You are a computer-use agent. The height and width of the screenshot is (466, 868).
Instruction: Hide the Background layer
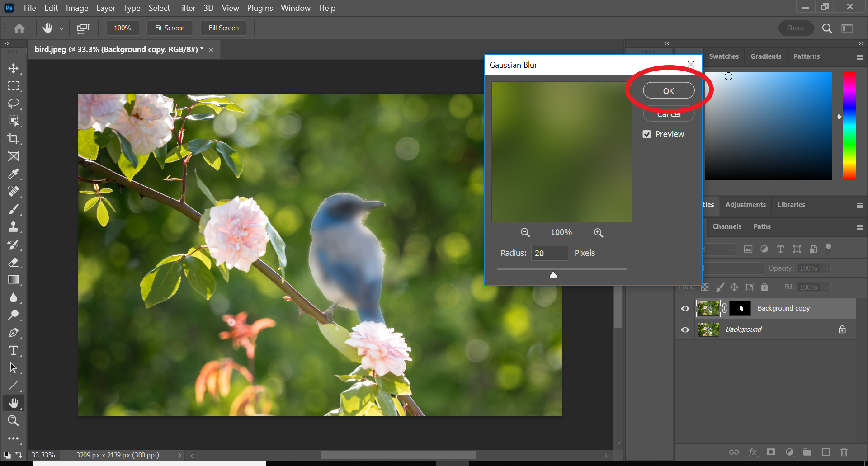point(684,329)
